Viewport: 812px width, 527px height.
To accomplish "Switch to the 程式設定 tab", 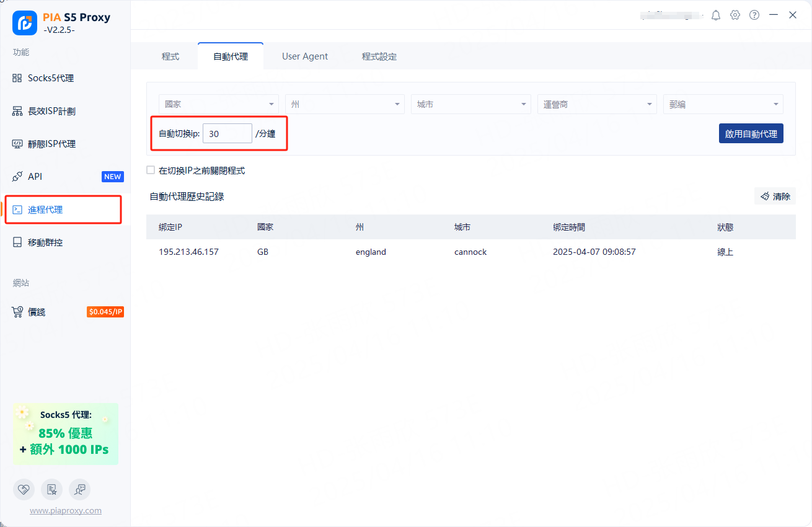I will coord(379,56).
